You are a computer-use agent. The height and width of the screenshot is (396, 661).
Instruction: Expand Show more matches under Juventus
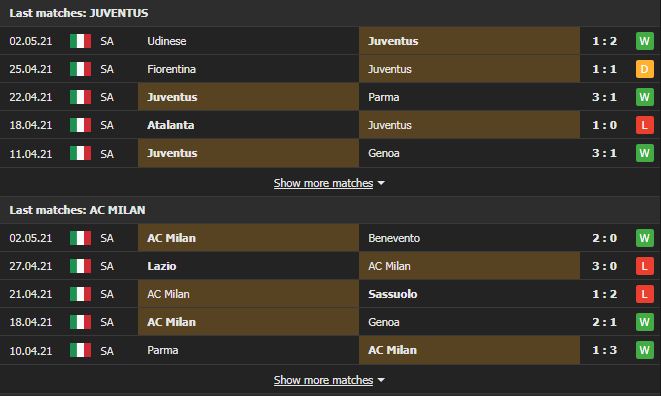point(323,183)
